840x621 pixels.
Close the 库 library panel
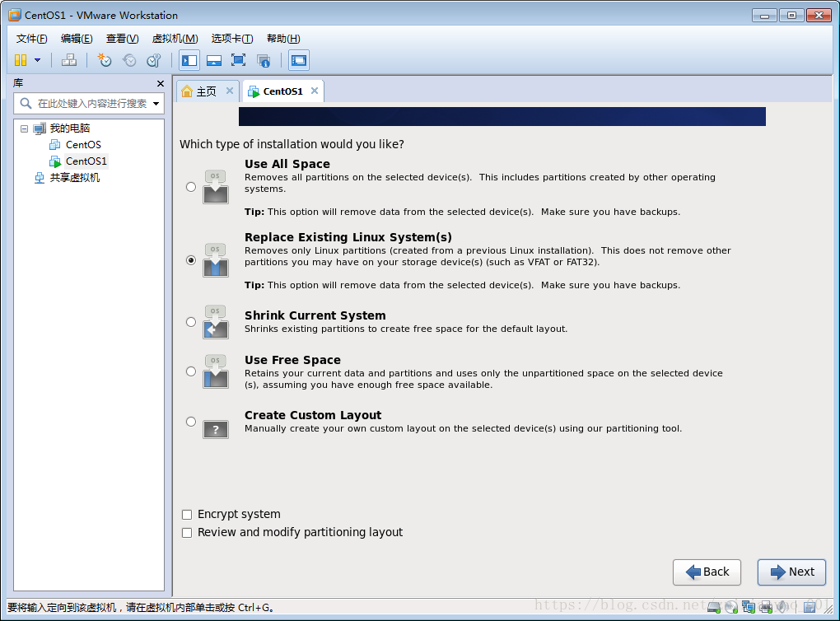pos(161,83)
